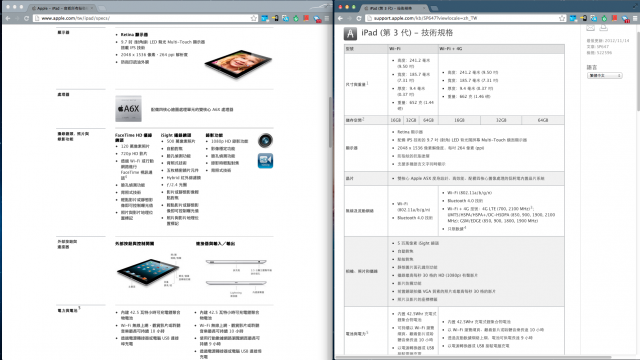Viewport: 640px width, 360px height.
Task: Email this support article via envelope icon
Action: click(x=591, y=28)
